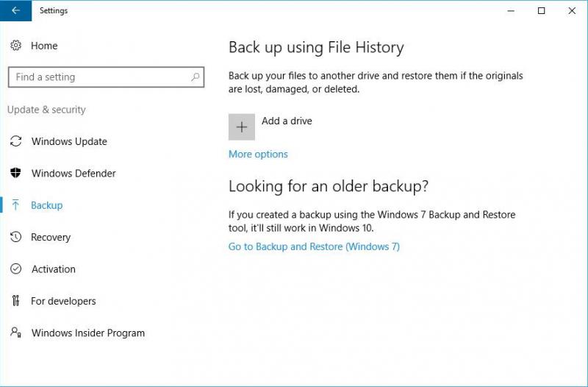Click the plus button to add drive

point(242,127)
